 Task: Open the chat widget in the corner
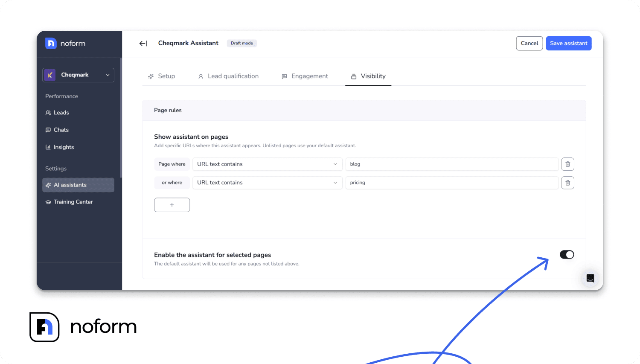[590, 278]
